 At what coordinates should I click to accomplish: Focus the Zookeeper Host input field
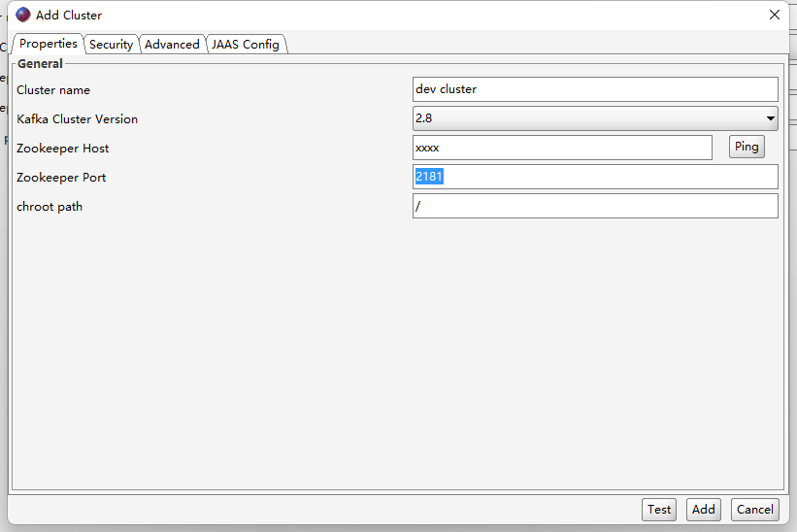[x=561, y=148]
